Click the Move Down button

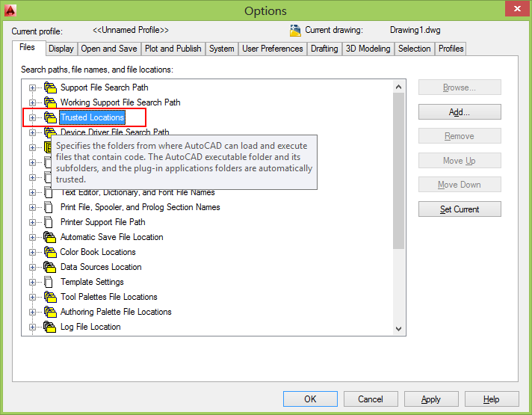[460, 185]
